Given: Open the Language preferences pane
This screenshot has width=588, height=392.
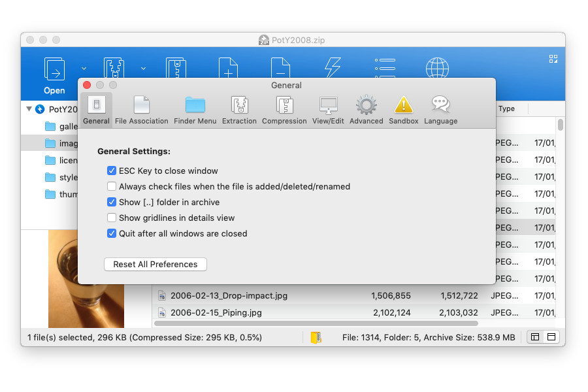Looking at the screenshot, I should click(440, 110).
